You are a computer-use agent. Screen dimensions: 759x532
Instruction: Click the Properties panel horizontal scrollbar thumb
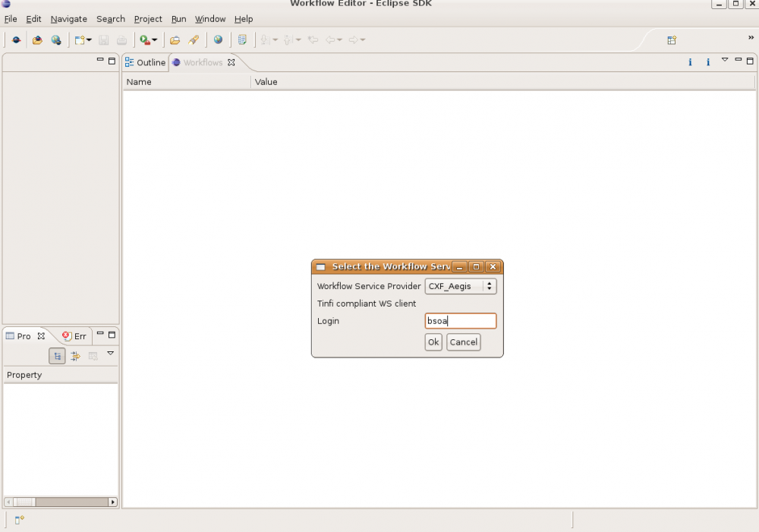click(25, 502)
